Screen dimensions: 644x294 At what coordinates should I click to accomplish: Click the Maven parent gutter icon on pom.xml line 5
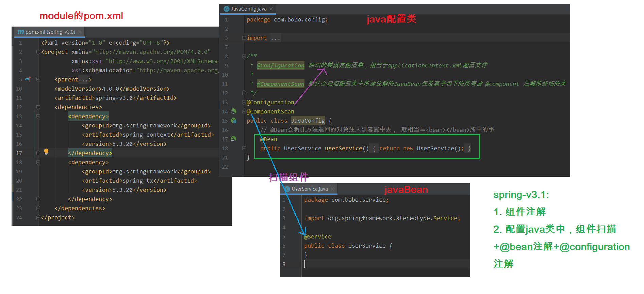pos(28,79)
